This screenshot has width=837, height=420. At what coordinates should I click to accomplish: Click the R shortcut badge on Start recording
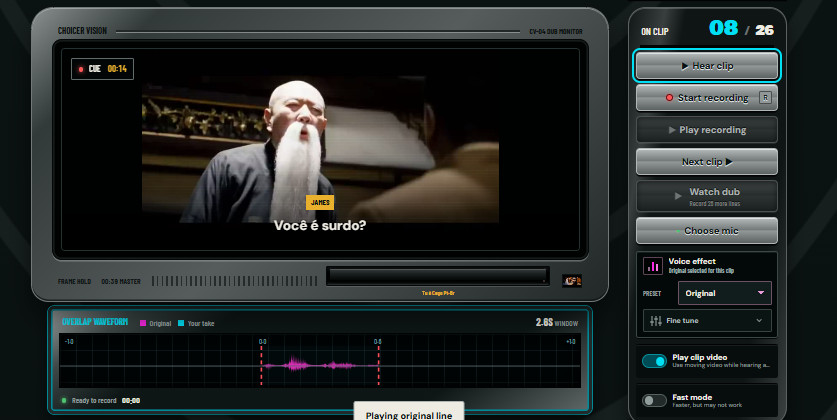click(765, 98)
